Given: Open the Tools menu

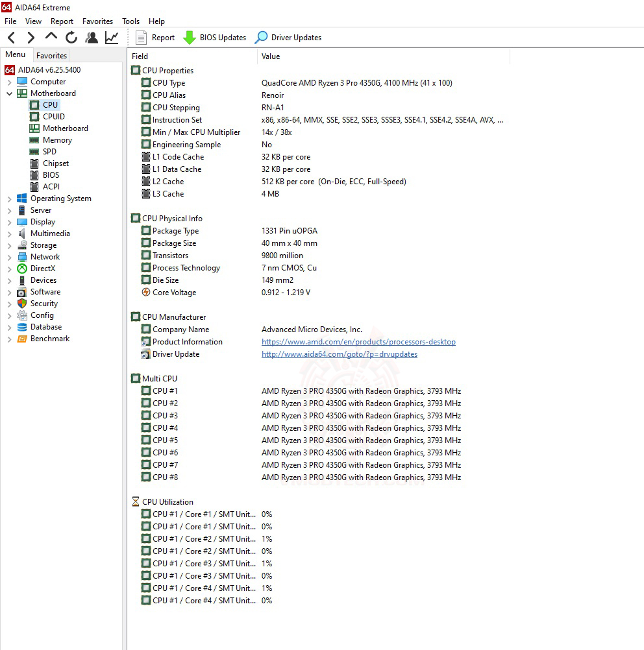Looking at the screenshot, I should point(130,21).
